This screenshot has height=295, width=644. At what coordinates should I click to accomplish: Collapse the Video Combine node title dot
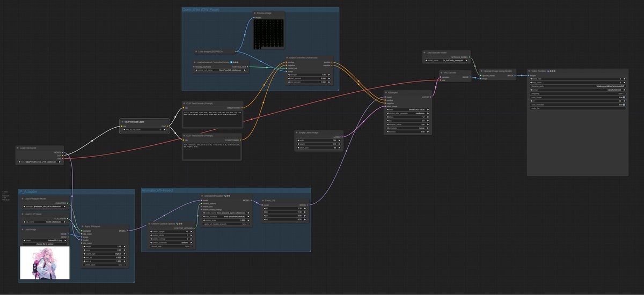[x=530, y=71]
